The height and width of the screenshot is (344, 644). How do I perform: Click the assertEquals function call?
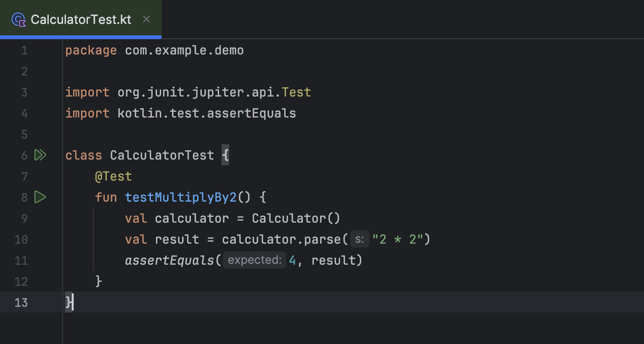(169, 260)
